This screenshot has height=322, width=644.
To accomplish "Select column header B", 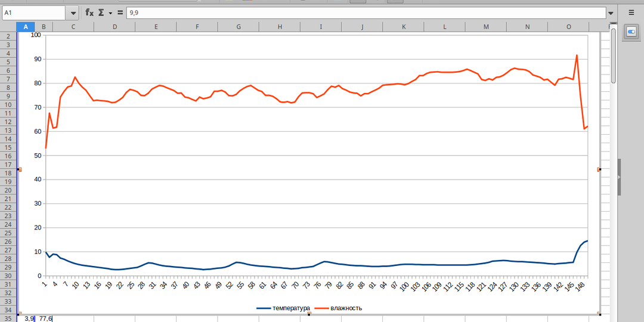I will coord(44,27).
